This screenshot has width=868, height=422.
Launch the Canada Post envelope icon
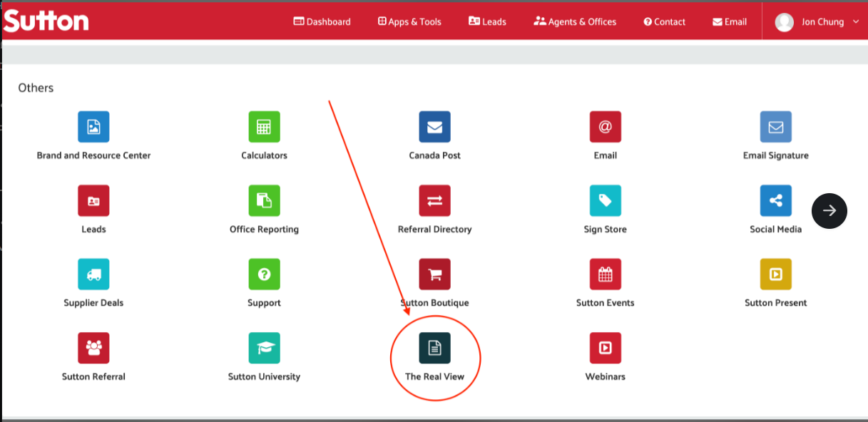click(x=434, y=127)
